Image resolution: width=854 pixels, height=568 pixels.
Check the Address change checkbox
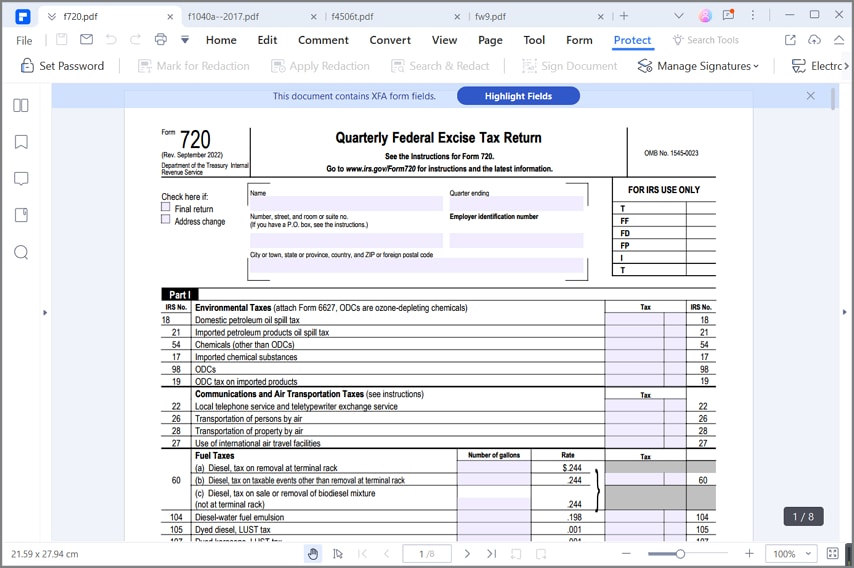(x=166, y=219)
